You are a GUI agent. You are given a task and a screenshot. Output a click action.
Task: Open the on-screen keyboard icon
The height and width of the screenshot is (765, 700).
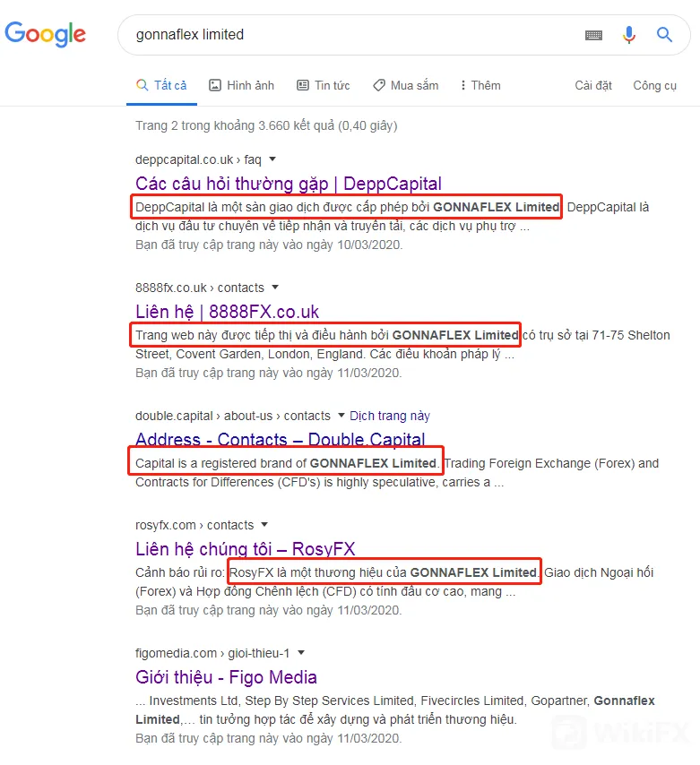click(593, 35)
